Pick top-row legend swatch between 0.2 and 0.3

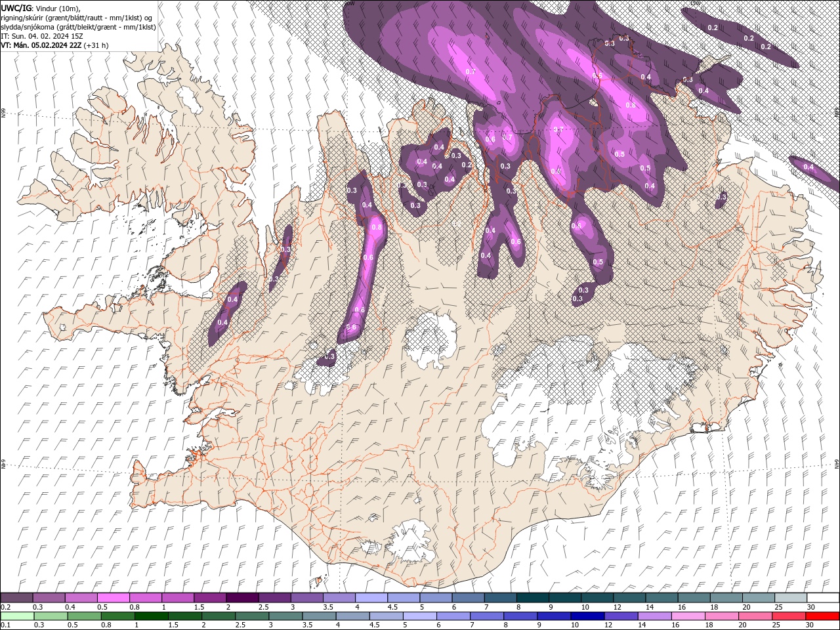tap(16, 598)
